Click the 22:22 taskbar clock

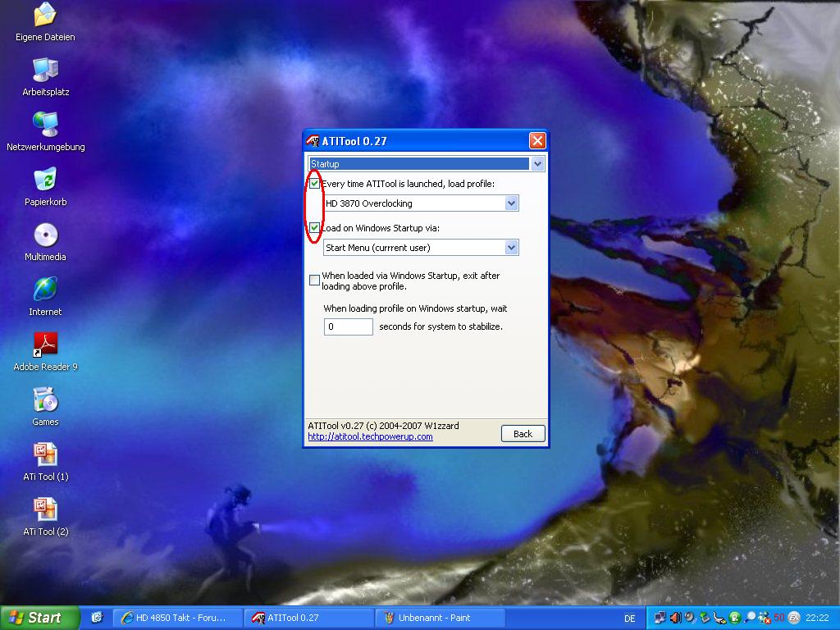(x=817, y=618)
